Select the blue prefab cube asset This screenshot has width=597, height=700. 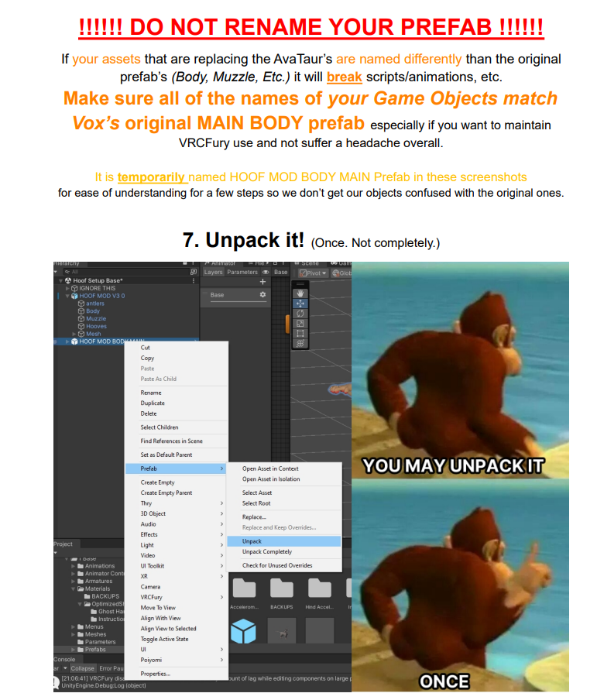coord(243,631)
